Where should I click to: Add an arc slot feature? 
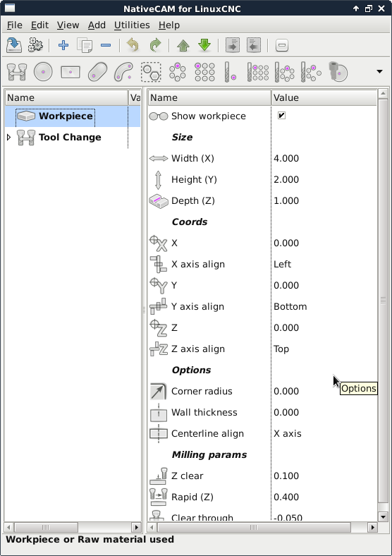point(123,72)
